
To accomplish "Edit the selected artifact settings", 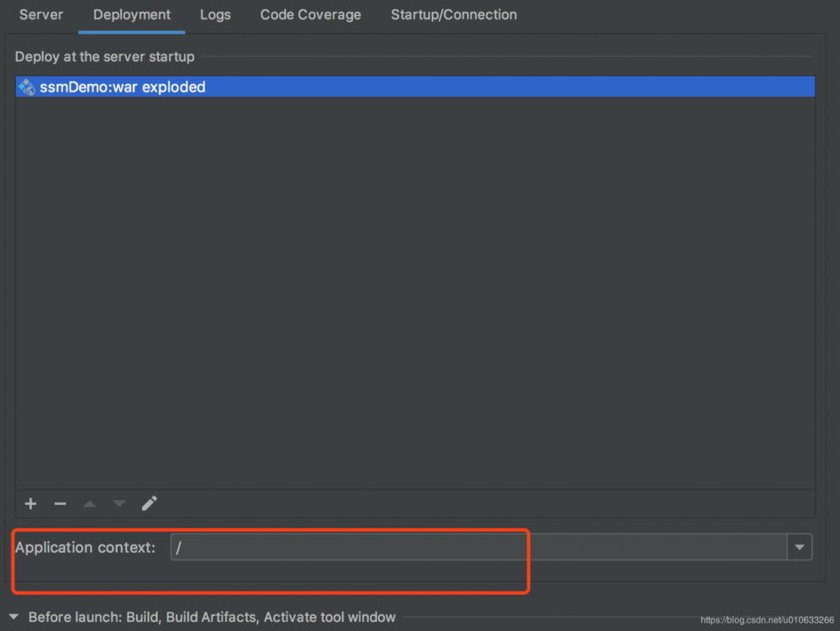I will click(x=149, y=503).
